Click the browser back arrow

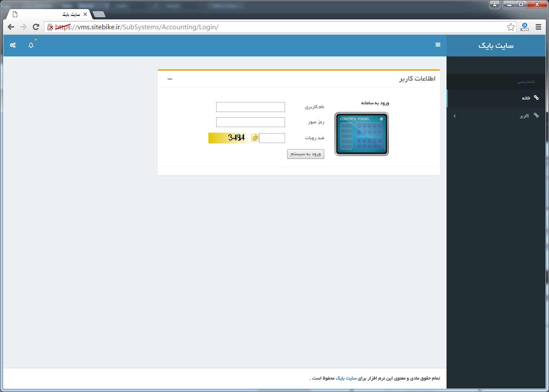(x=11, y=27)
